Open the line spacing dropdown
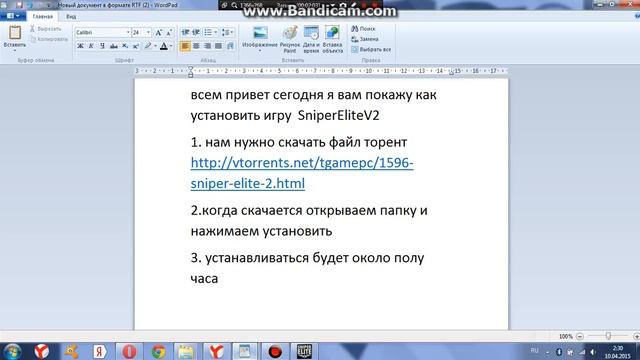The height and width of the screenshot is (360, 640). 227,32
